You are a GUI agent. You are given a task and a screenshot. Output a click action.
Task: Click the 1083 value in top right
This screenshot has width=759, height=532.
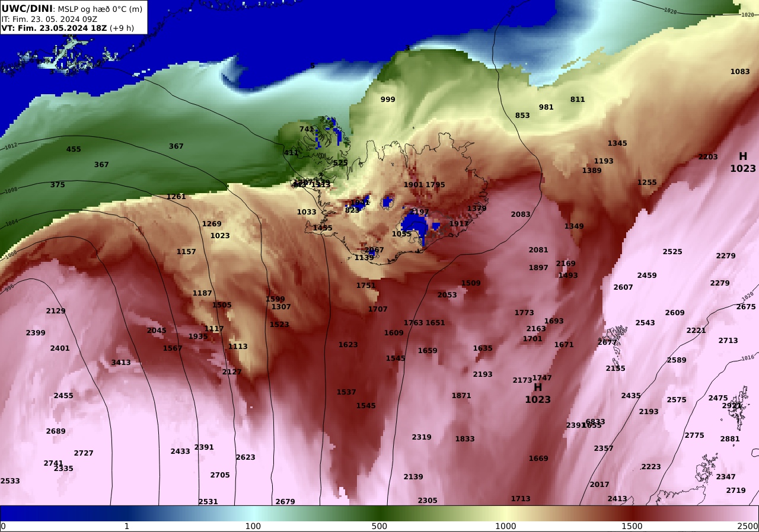[740, 72]
